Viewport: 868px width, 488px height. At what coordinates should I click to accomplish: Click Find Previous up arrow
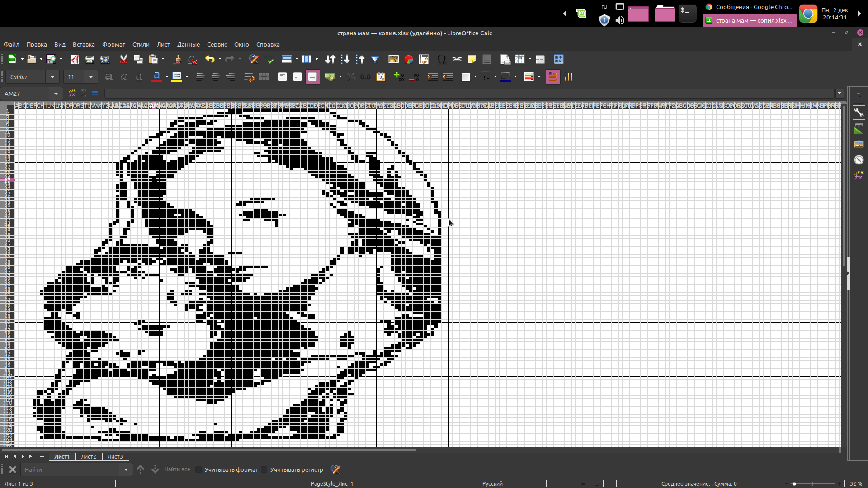pos(140,469)
